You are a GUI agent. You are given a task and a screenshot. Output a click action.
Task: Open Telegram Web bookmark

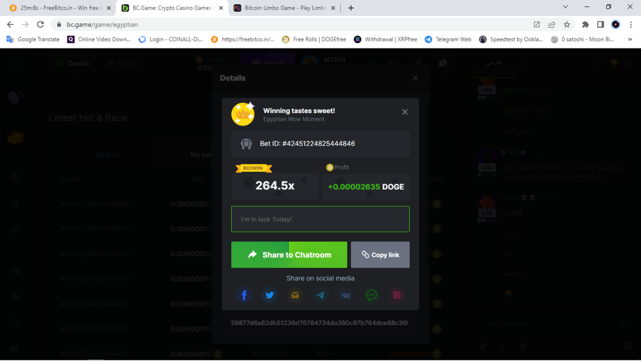click(x=448, y=39)
